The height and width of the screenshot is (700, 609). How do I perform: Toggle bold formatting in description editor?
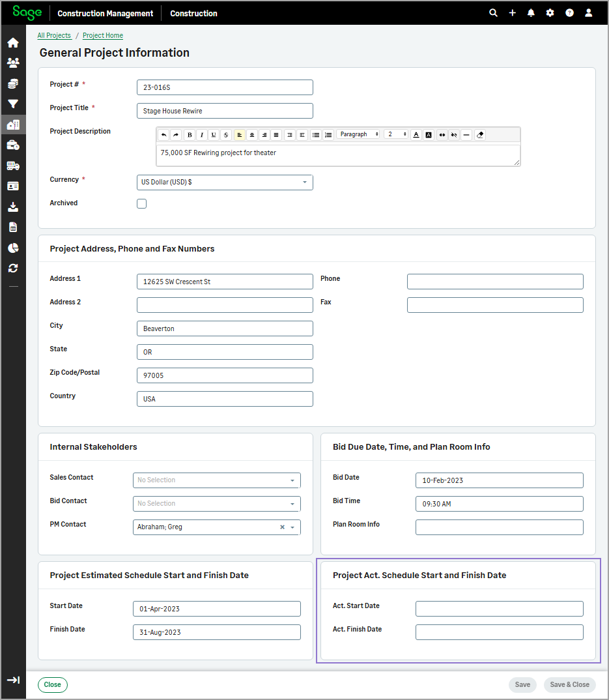point(190,135)
